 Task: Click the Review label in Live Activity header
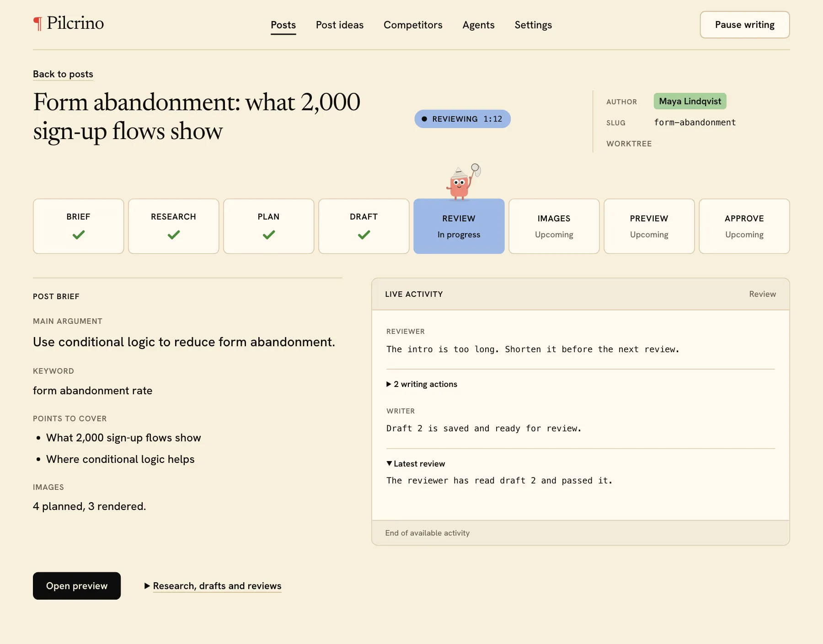[763, 294]
